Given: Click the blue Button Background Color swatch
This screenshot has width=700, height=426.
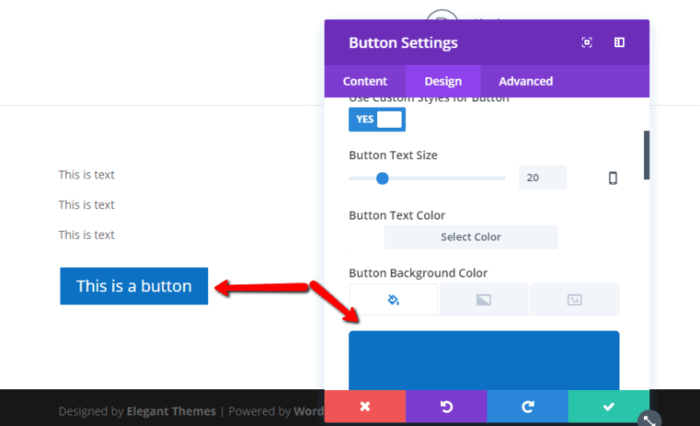Looking at the screenshot, I should 484,360.
